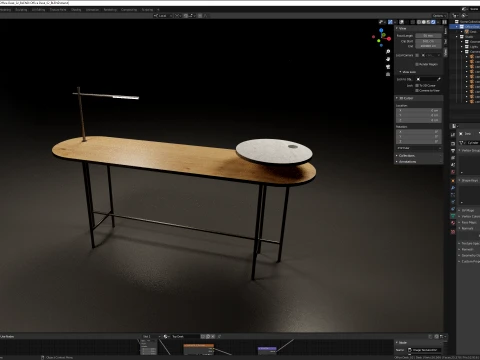The width and height of the screenshot is (480, 360).
Task: Open the Output properties tab
Action: tap(453, 151)
